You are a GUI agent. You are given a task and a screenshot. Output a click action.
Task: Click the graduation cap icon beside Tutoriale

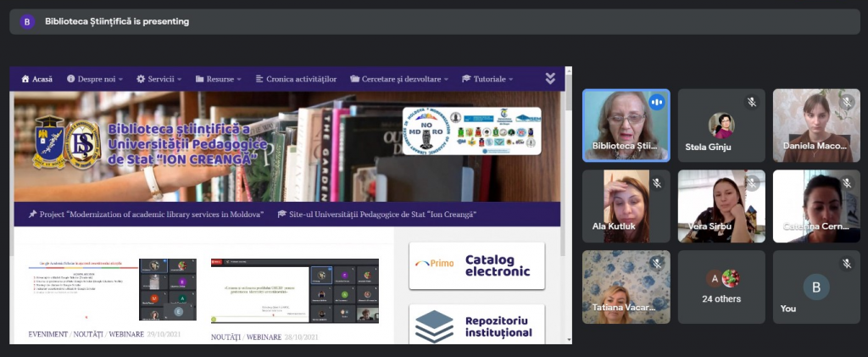467,79
